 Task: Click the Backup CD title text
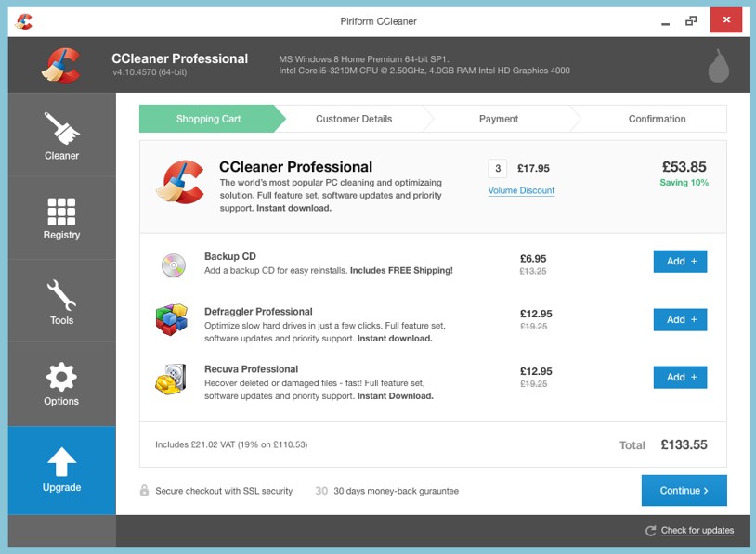pos(230,256)
